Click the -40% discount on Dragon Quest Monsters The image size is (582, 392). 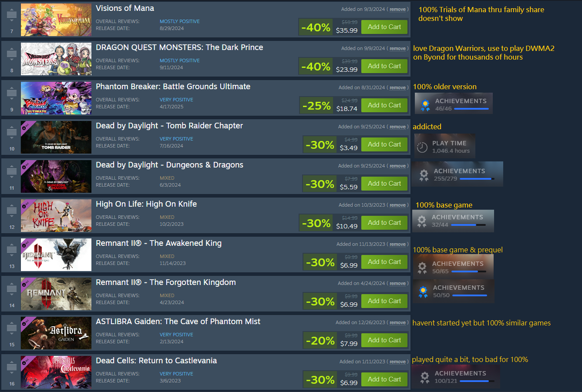[316, 67]
